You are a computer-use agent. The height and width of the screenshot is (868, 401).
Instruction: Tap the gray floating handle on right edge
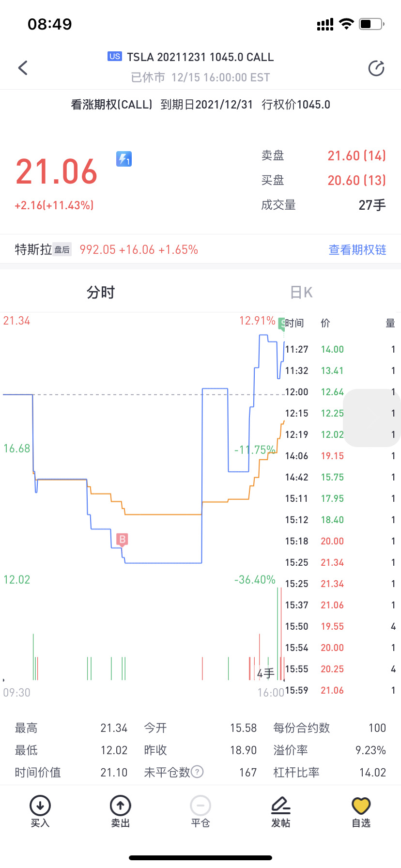[372, 418]
